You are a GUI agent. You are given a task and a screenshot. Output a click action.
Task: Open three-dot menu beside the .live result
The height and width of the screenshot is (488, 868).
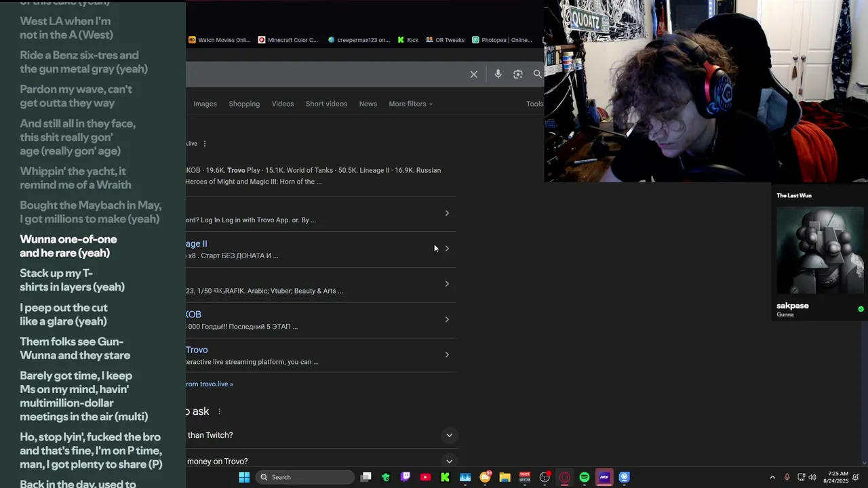[x=205, y=144]
